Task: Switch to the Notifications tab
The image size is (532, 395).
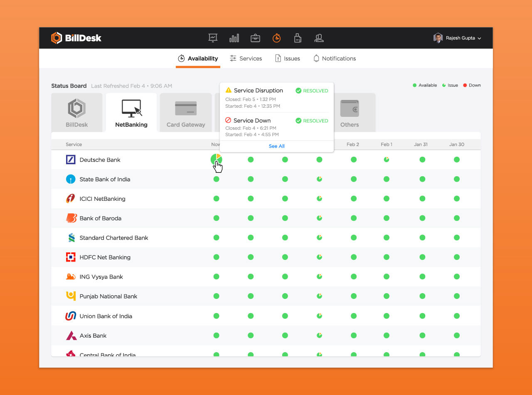Action: click(x=335, y=59)
